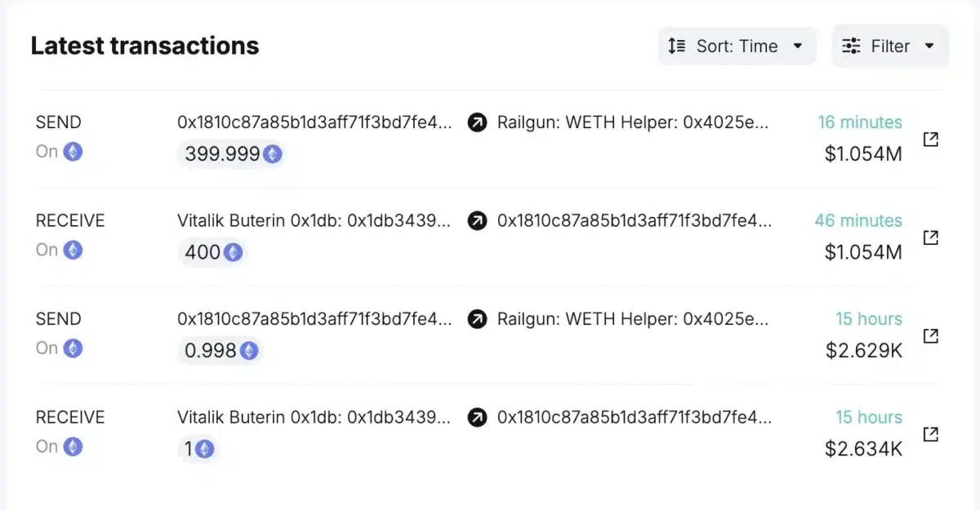The height and width of the screenshot is (510, 980).
Task: Click Ethereum icon next to 399.999 amount
Action: (272, 154)
